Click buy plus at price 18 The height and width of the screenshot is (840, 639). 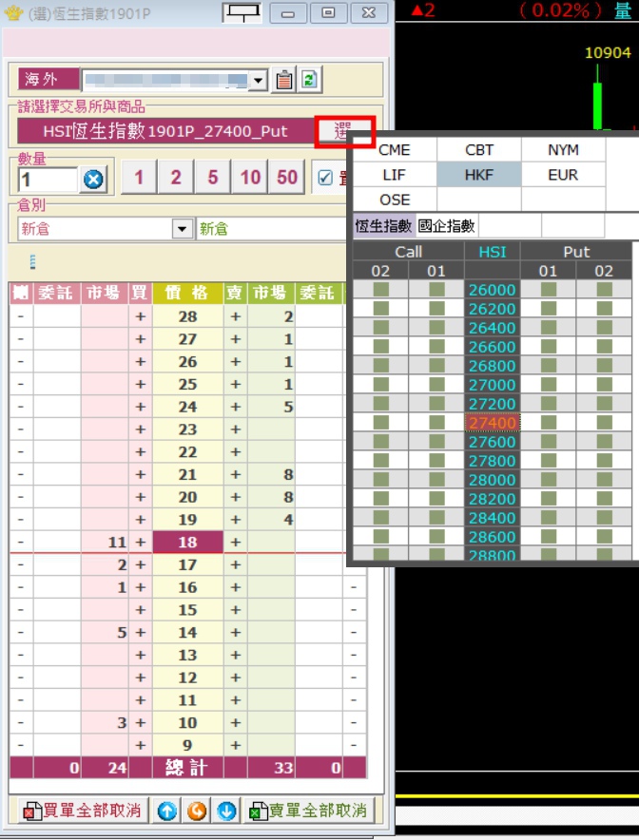[141, 543]
